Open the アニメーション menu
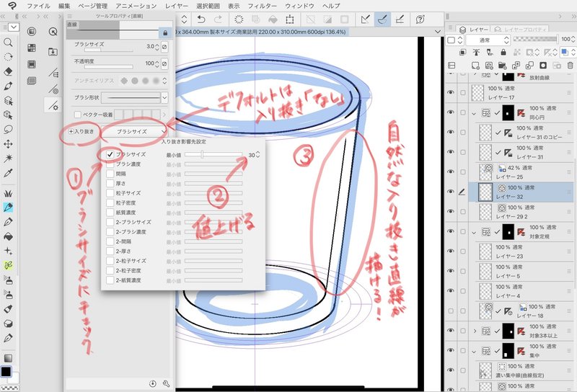 click(136, 6)
